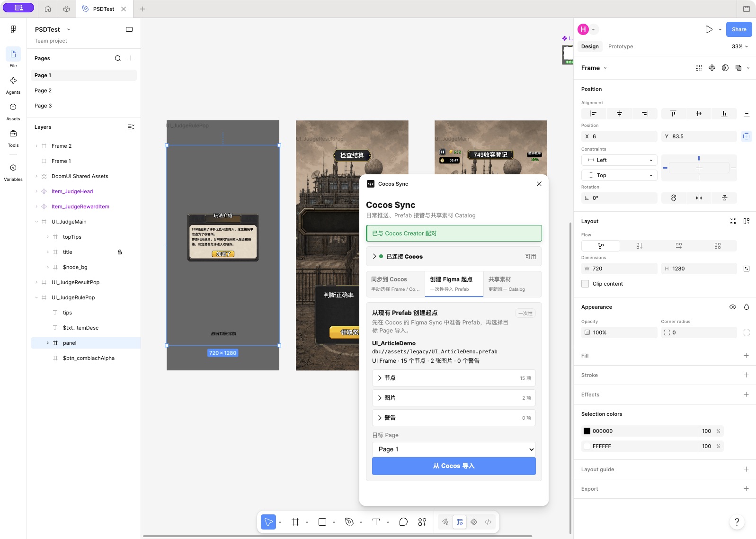
Task: Switch to 共享素材 tab
Action: coord(512,284)
